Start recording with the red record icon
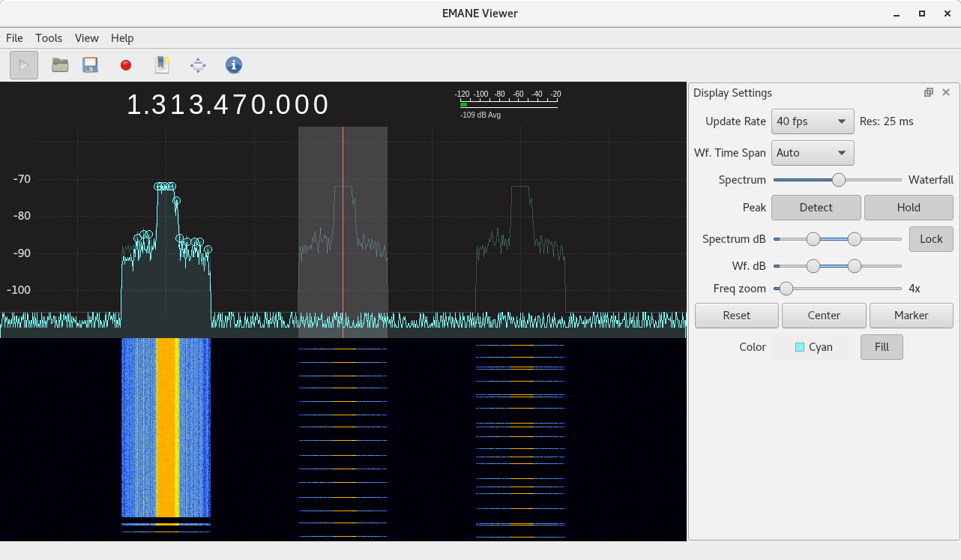Image resolution: width=961 pixels, height=560 pixels. [x=126, y=65]
